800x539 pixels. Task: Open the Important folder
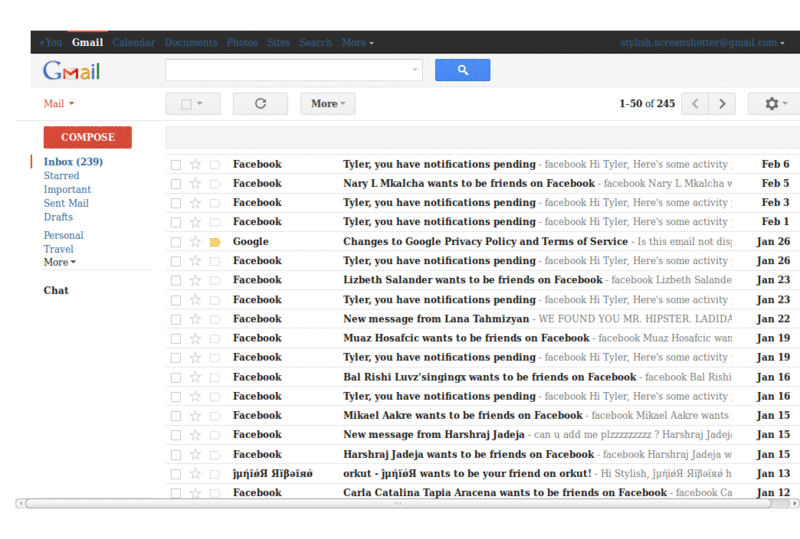click(x=67, y=189)
